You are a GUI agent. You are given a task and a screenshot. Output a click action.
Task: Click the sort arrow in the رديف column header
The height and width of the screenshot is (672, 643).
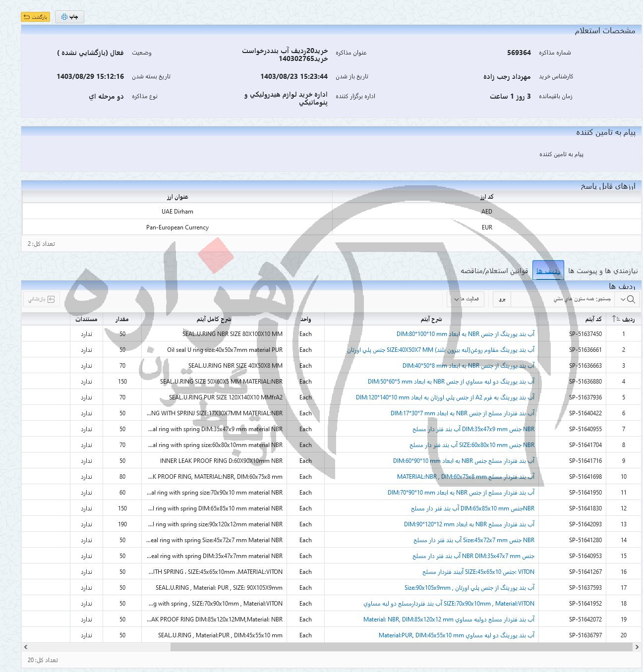coord(615,319)
